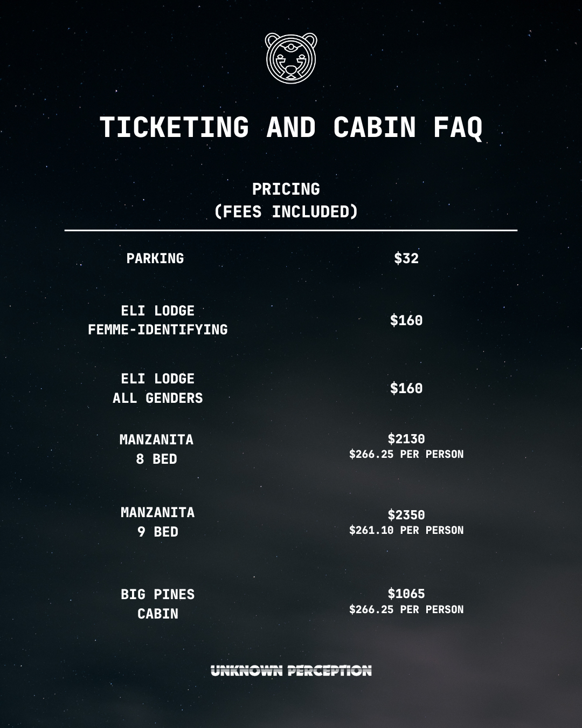Viewport: 582px width, 728px height.
Task: Click the Fees Included subtitle
Action: [x=286, y=212]
